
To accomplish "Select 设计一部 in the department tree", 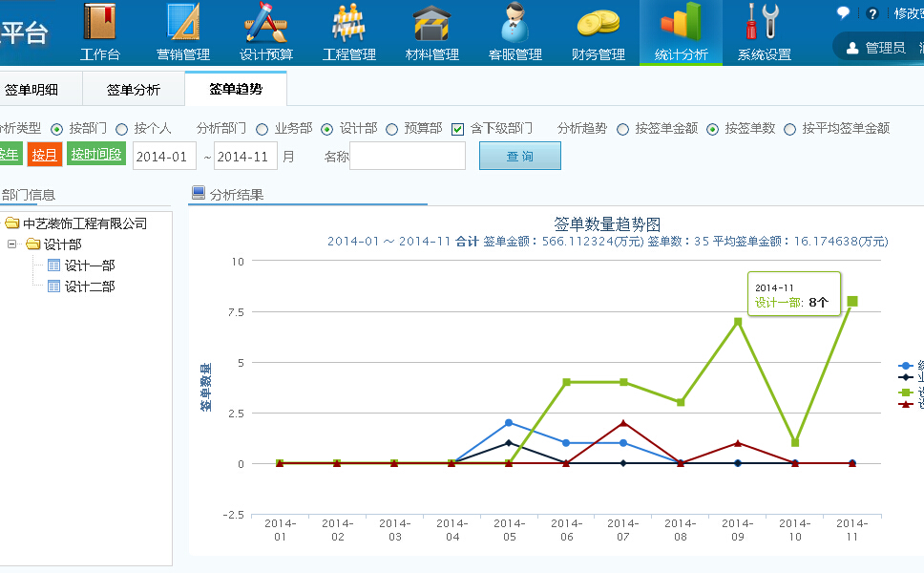I will point(89,265).
